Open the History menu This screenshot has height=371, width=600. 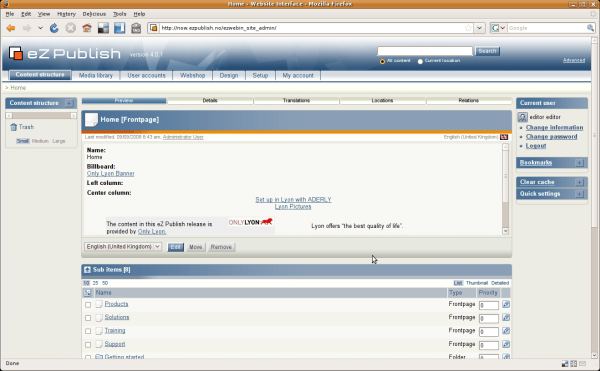click(x=66, y=14)
